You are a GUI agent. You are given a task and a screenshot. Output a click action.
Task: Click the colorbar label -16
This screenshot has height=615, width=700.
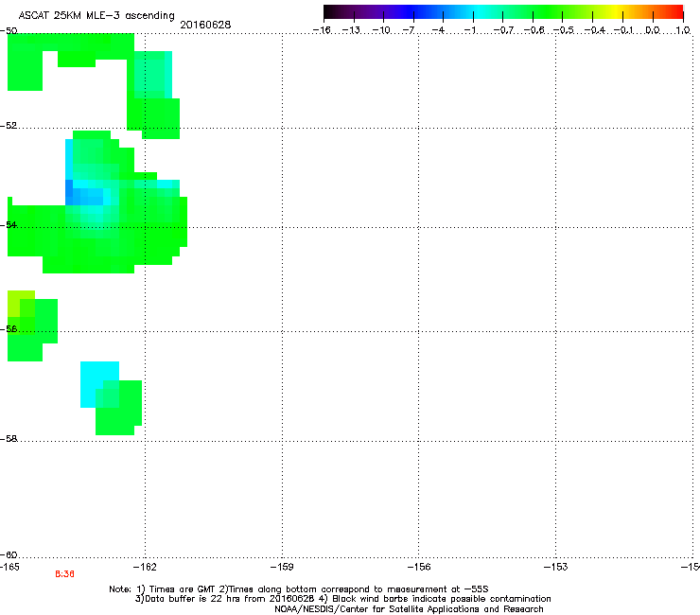(x=322, y=30)
